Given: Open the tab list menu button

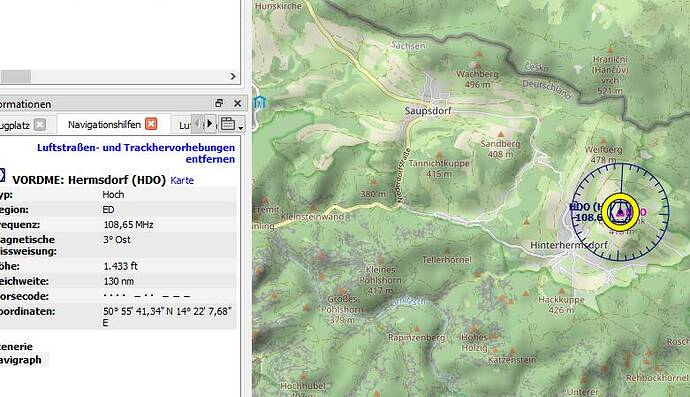Looking at the screenshot, I should click(x=232, y=124).
